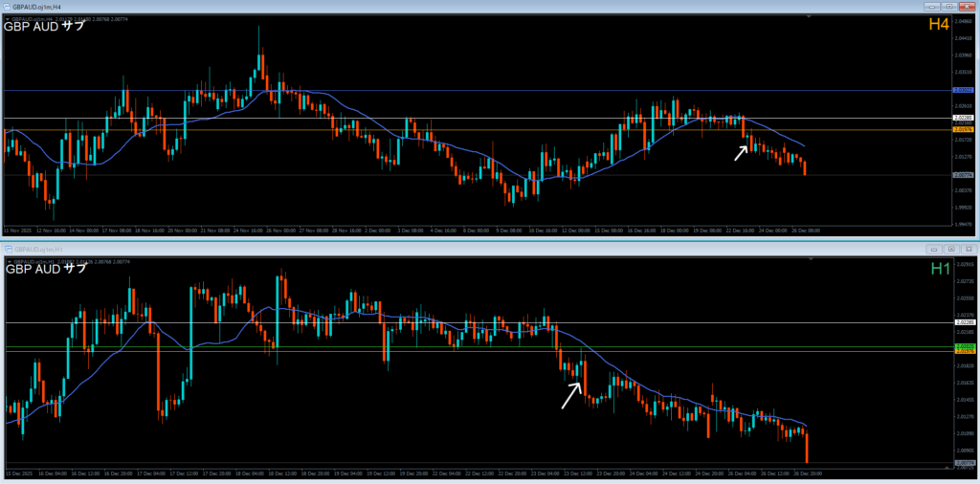
Task: Restore the GBPAUD H4 chart window
Action: [950, 6]
